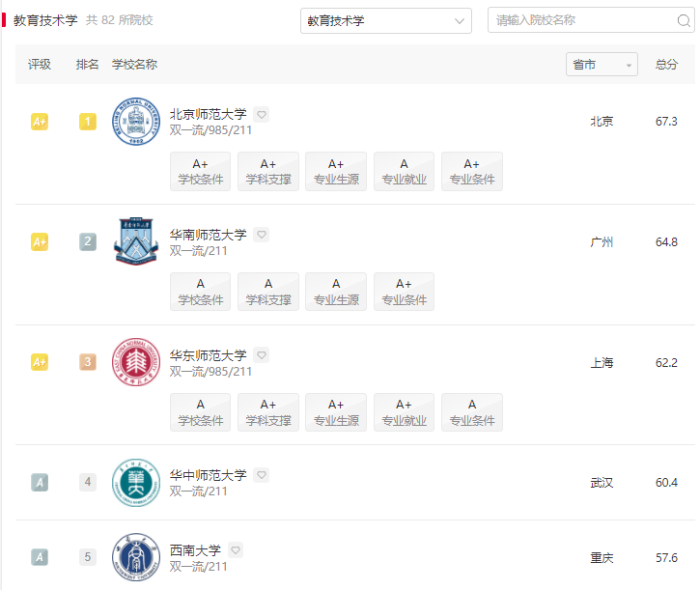700x590 pixels.
Task: Open Central China Normal University logo
Action: 136,483
